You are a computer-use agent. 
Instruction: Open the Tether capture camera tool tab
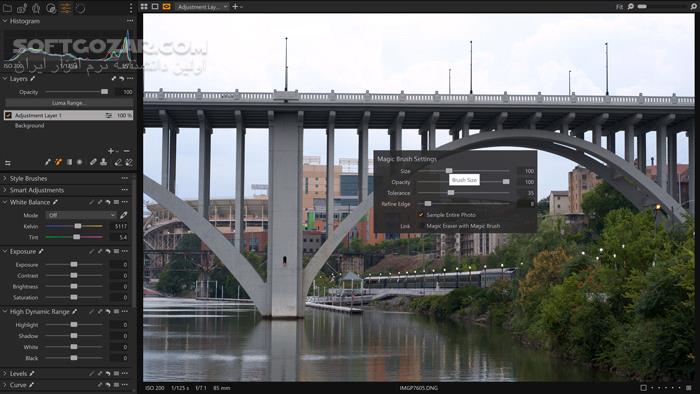21,8
